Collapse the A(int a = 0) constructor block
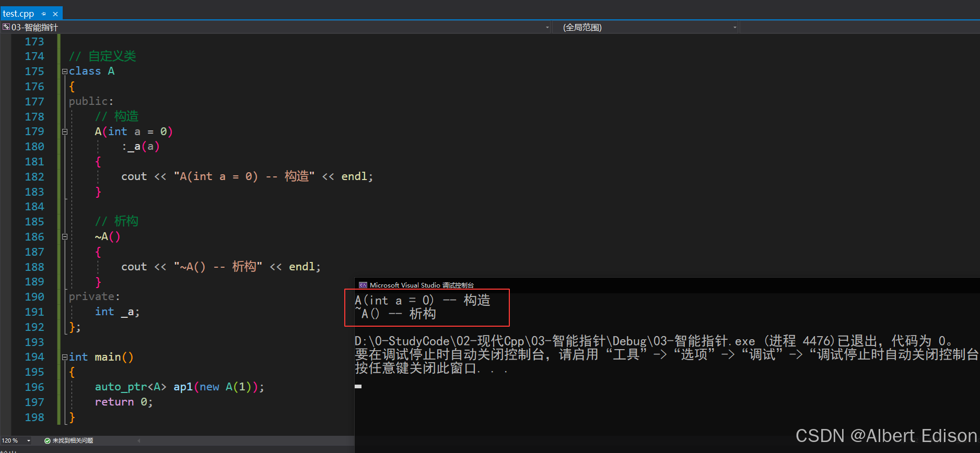This screenshot has width=980, height=453. pos(65,132)
